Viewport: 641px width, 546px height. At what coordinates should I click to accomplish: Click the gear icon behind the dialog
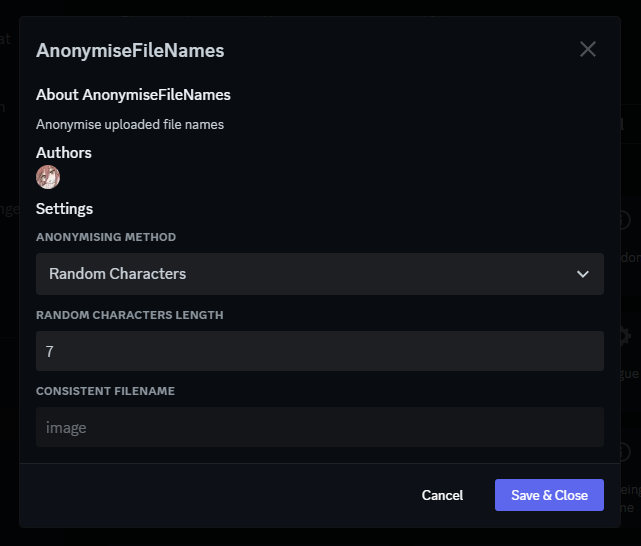point(625,336)
